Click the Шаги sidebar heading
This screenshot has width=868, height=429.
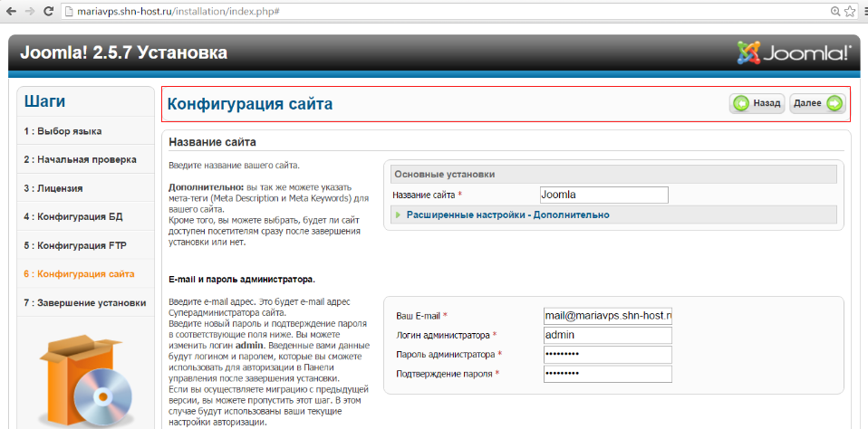[44, 101]
